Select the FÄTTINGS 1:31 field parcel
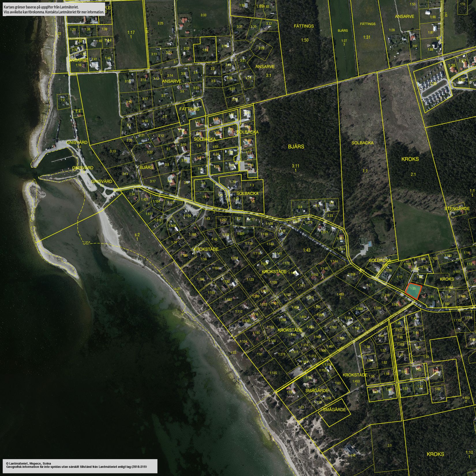The width and height of the screenshot is (476, 476). tap(367, 37)
